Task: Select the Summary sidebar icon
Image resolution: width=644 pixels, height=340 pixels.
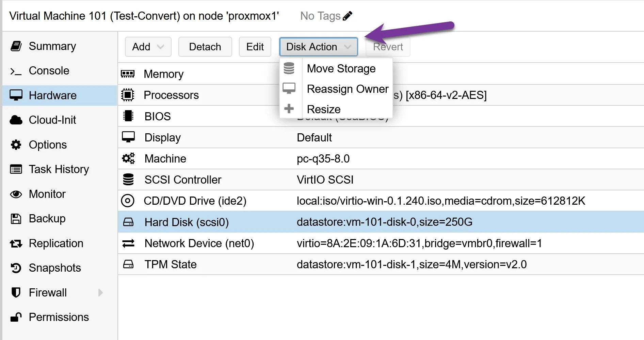Action: (16, 46)
